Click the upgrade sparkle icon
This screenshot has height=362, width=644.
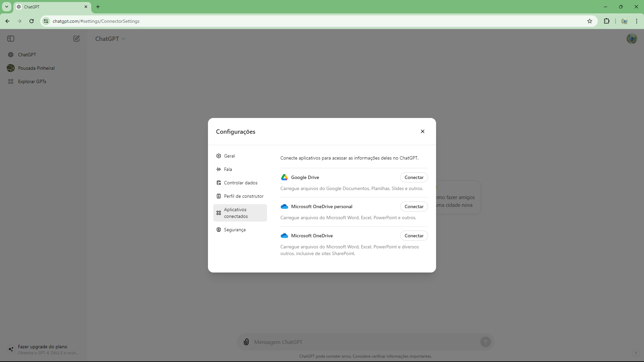[x=11, y=349]
